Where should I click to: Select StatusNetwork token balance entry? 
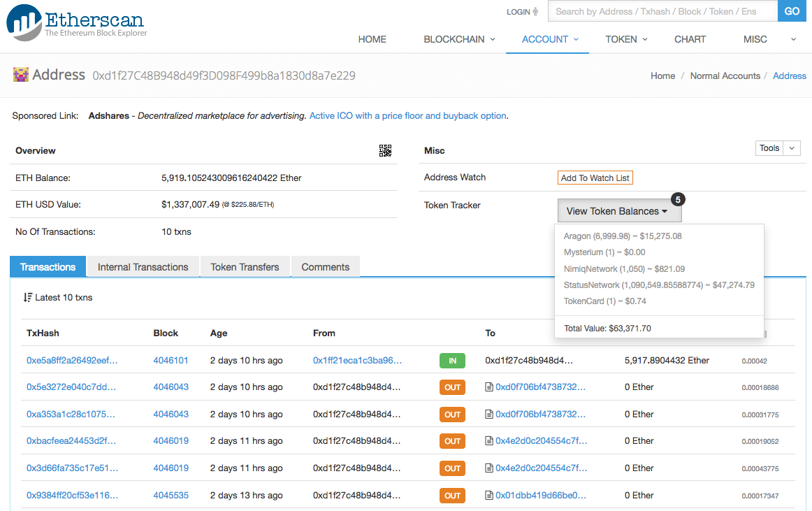(659, 285)
